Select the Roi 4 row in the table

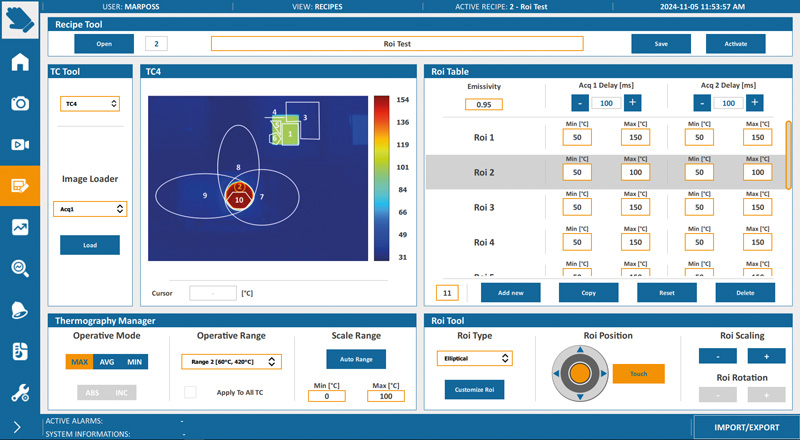pyautogui.click(x=606, y=242)
